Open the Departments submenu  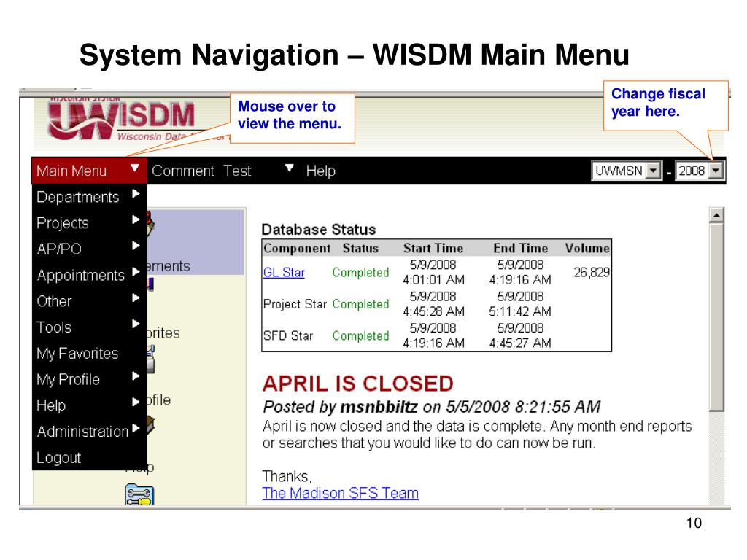point(88,197)
